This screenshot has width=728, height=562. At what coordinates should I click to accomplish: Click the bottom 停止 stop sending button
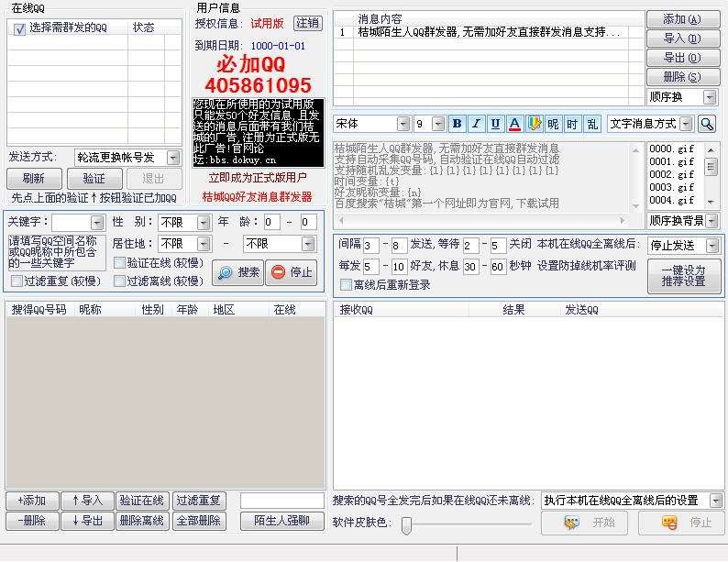(680, 523)
